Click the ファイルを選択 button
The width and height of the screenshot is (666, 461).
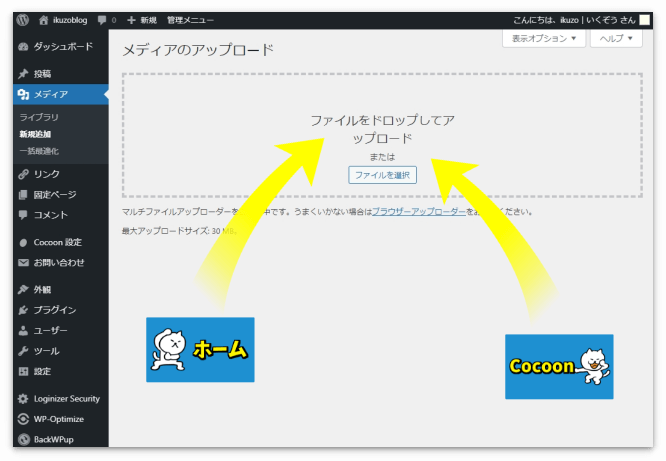382,175
